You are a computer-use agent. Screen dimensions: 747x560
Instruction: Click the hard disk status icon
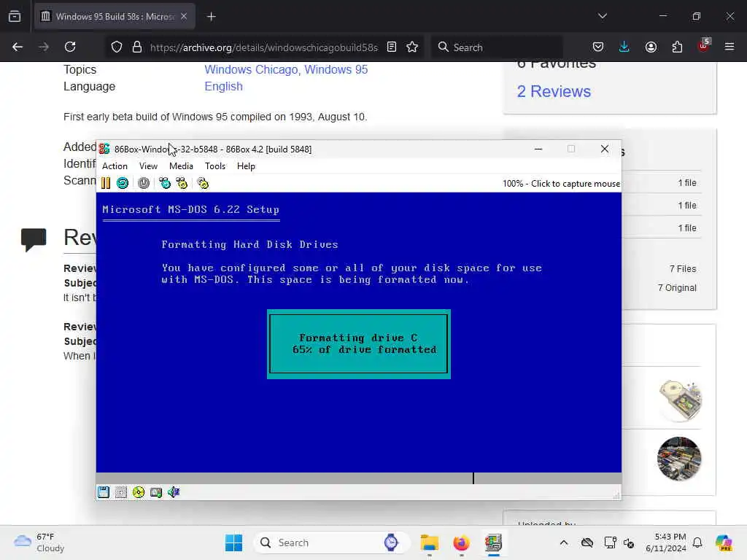[156, 492]
